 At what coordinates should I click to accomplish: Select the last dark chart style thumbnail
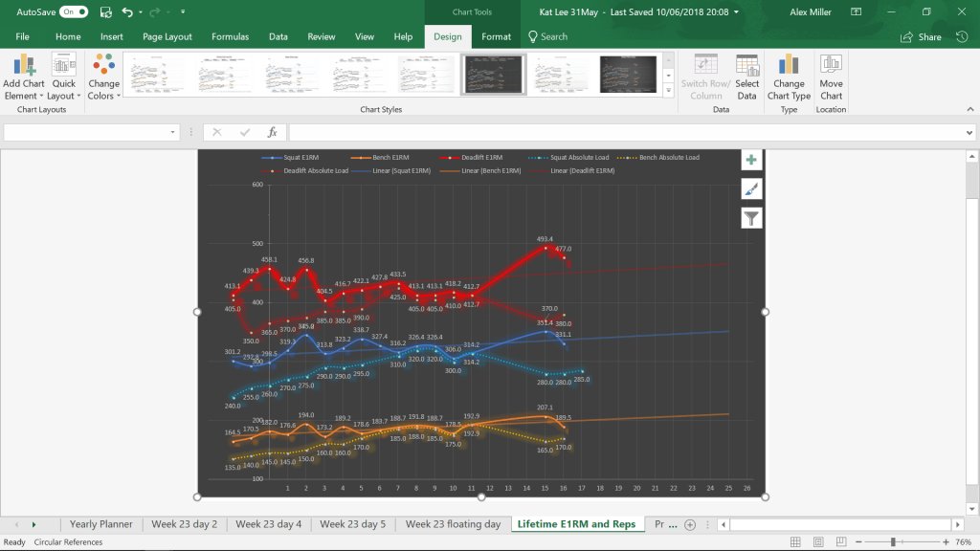[628, 75]
